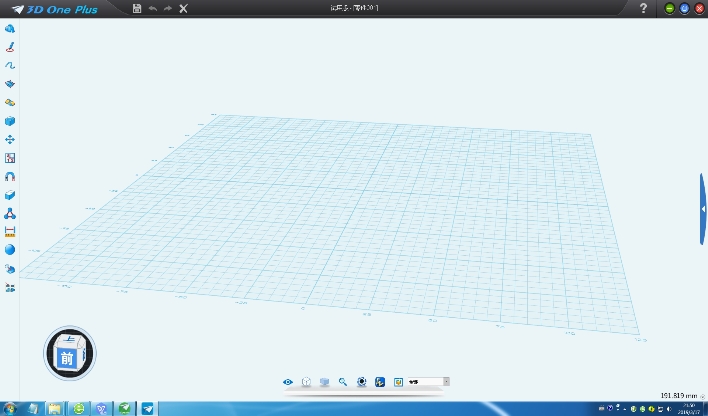This screenshot has width=708, height=416.
Task: Open the help question mark button
Action: coord(643,8)
